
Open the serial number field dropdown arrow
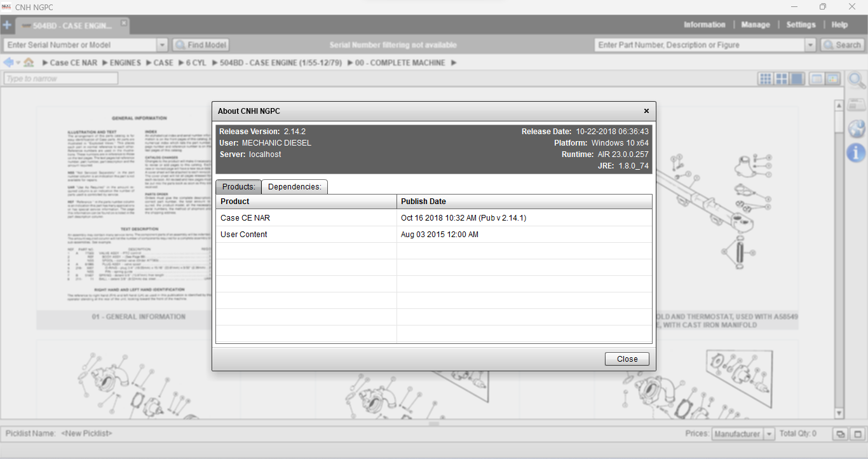[x=162, y=45]
